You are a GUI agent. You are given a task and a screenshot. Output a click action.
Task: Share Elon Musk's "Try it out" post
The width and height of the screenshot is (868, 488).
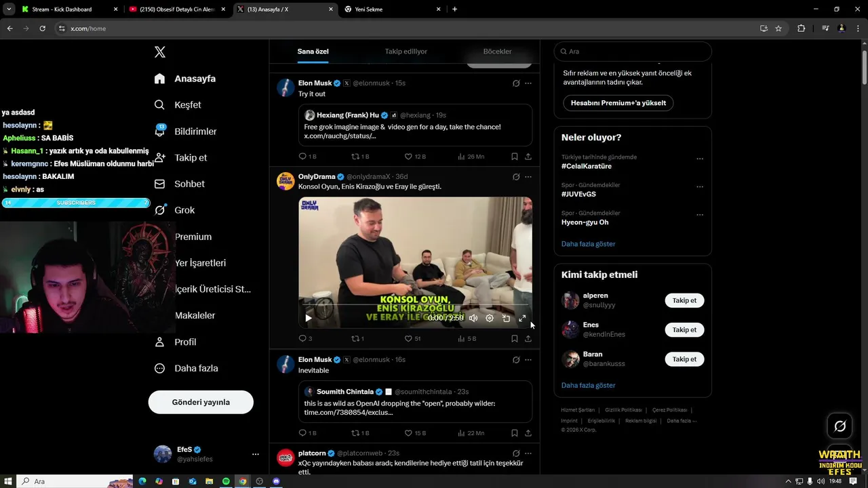click(528, 157)
